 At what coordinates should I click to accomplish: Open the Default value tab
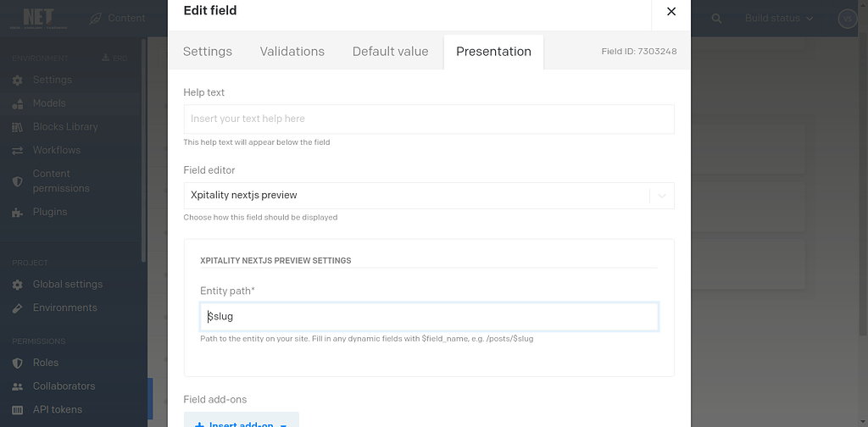[390, 52]
